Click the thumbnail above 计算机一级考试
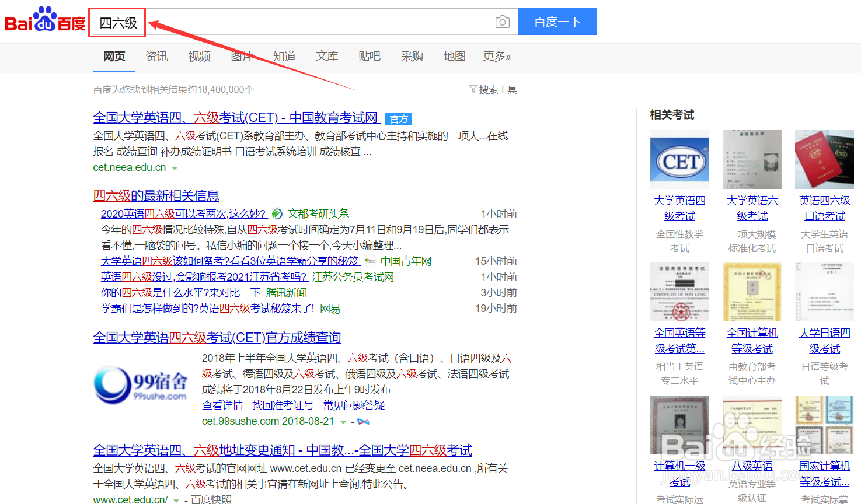 679,425
